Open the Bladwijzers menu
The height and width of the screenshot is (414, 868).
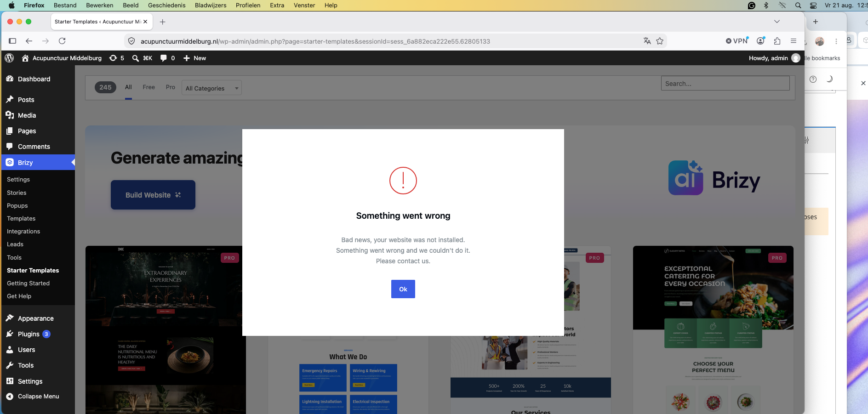point(211,6)
